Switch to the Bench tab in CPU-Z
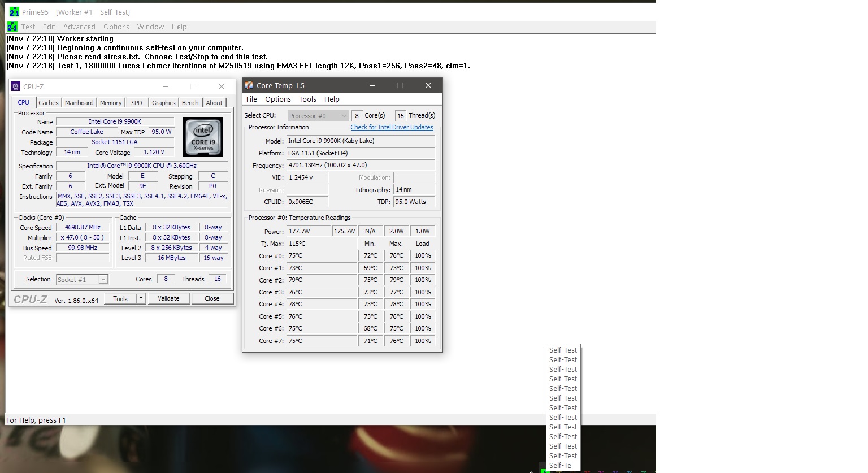 click(190, 103)
